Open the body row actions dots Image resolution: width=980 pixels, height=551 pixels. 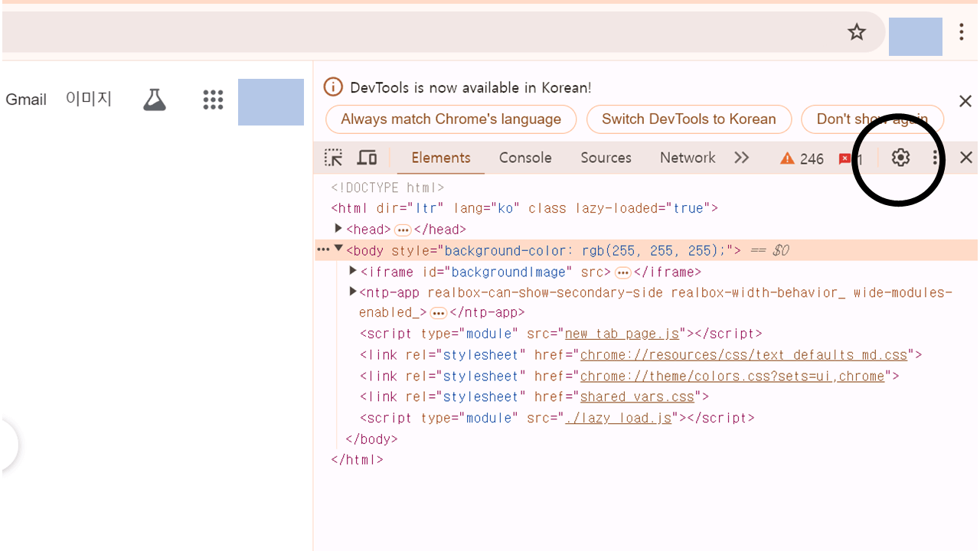click(x=323, y=249)
